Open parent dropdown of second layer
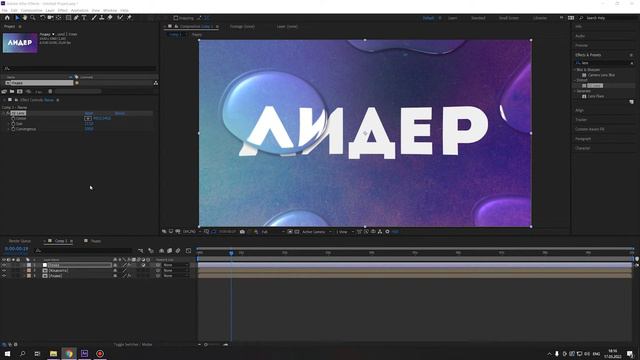This screenshot has width=640, height=360. 176,270
